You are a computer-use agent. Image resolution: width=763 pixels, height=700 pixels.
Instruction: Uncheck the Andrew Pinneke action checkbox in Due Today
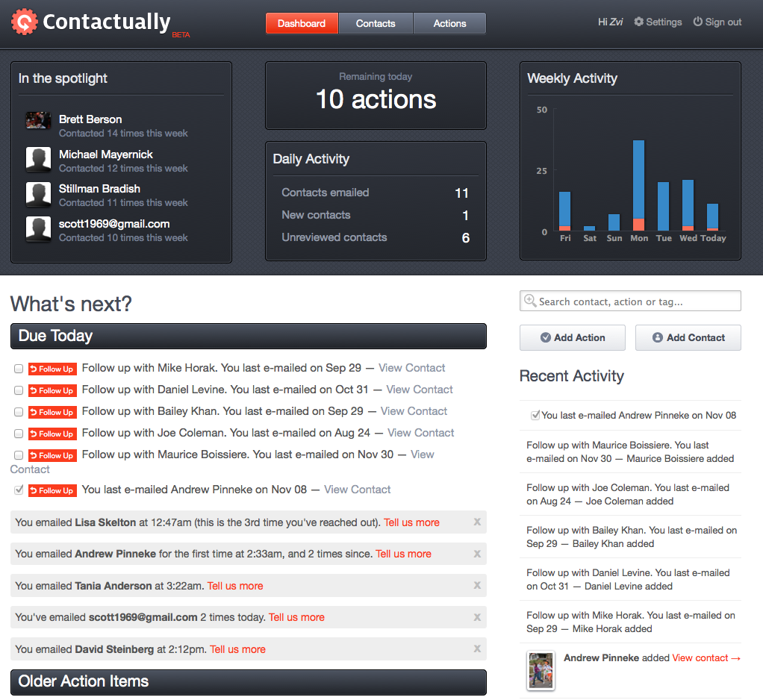click(19, 490)
